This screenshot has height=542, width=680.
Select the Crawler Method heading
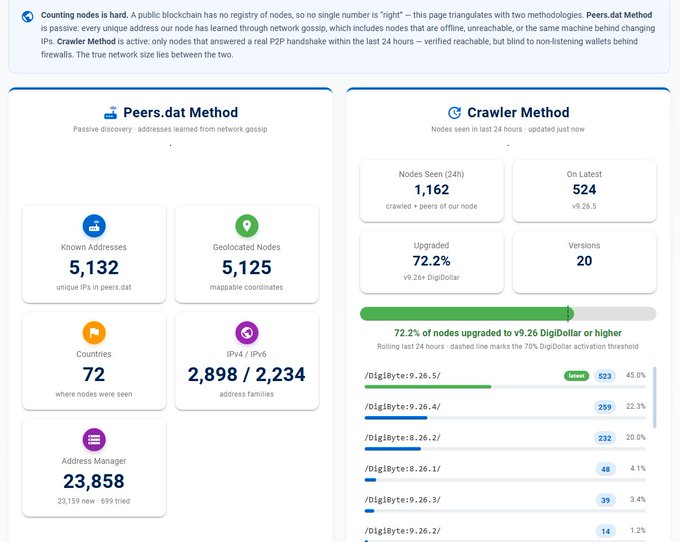(518, 113)
